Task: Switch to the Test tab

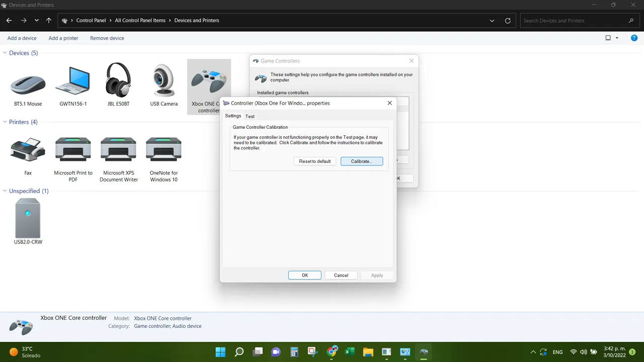Action: click(250, 116)
